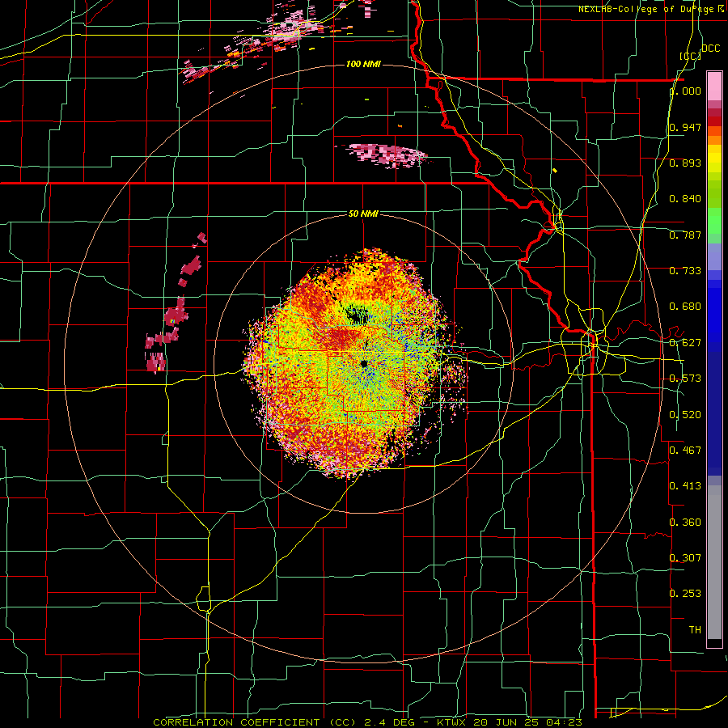Click the KTWX station identifier in caption

pos(451,722)
